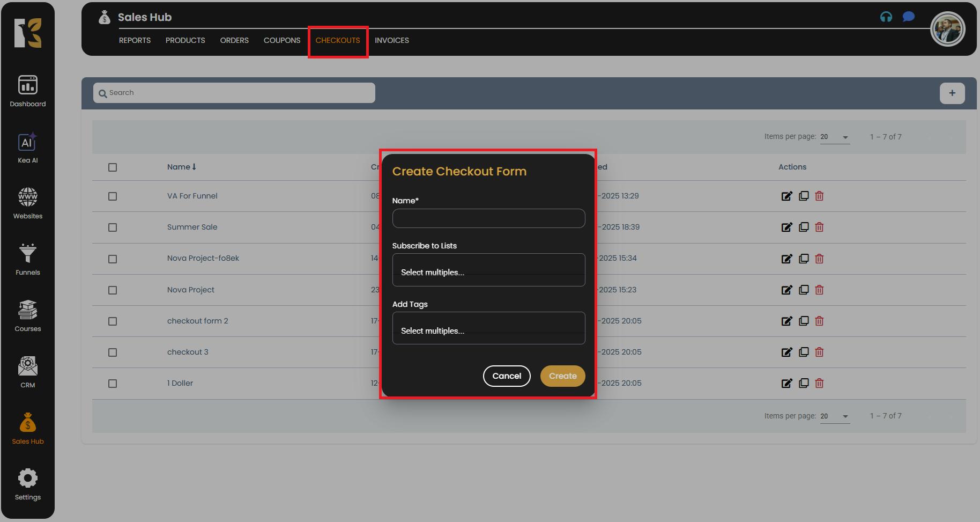
Task: Open the Courses sidebar icon
Action: (x=27, y=316)
